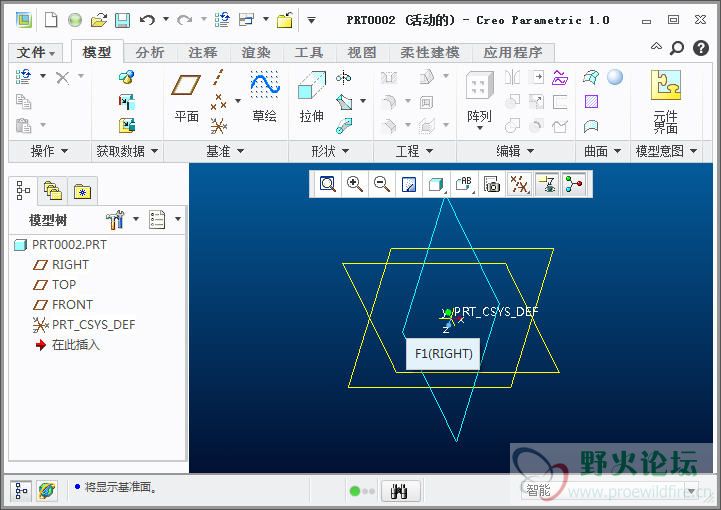Click the New file icon

pos(51,20)
